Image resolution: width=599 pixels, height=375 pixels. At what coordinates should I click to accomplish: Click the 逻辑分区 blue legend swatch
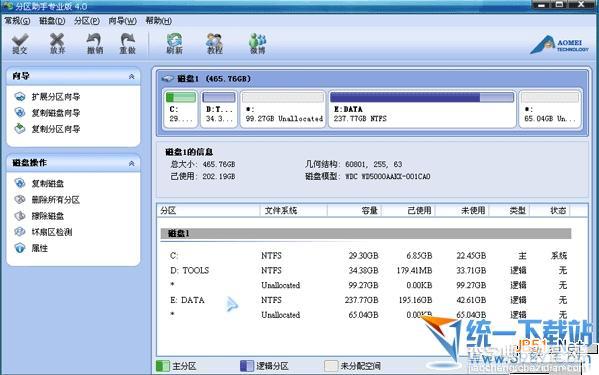pyautogui.click(x=247, y=366)
